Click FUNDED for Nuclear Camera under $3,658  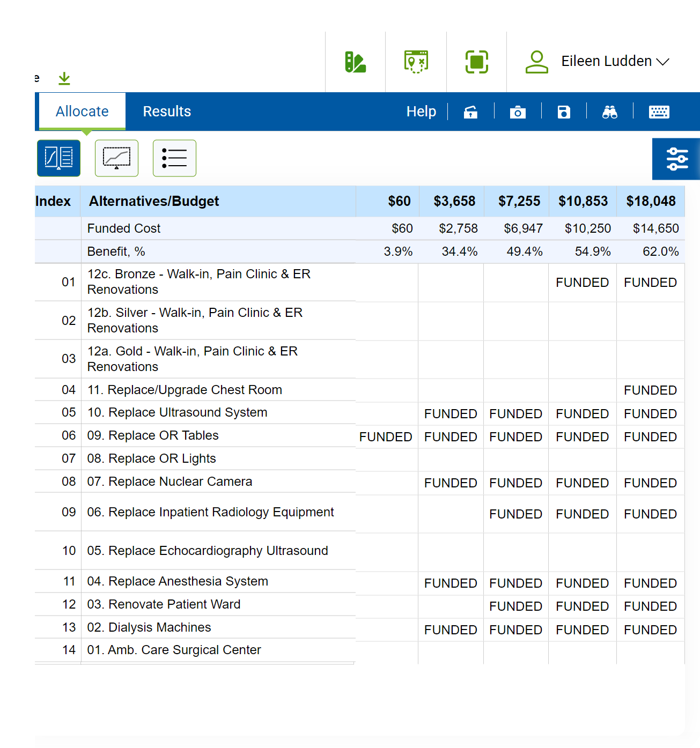point(451,483)
